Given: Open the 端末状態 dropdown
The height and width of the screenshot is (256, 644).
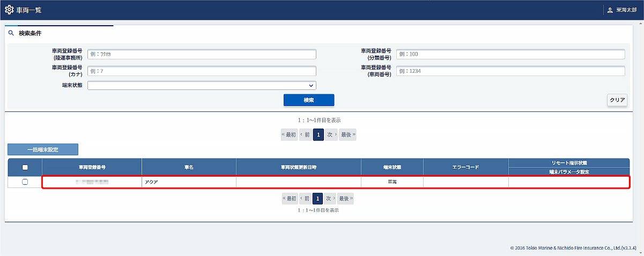Looking at the screenshot, I should coord(202,85).
